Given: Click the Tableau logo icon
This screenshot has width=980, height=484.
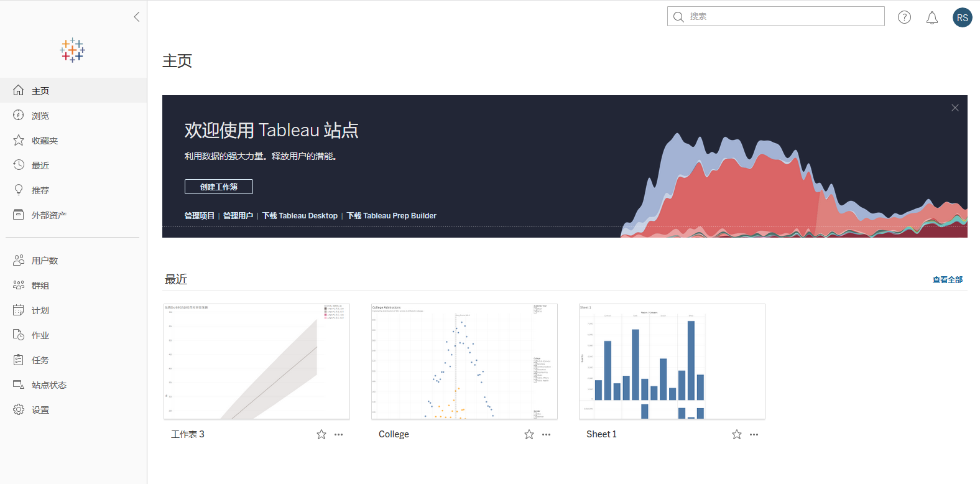Looking at the screenshot, I should tap(73, 50).
